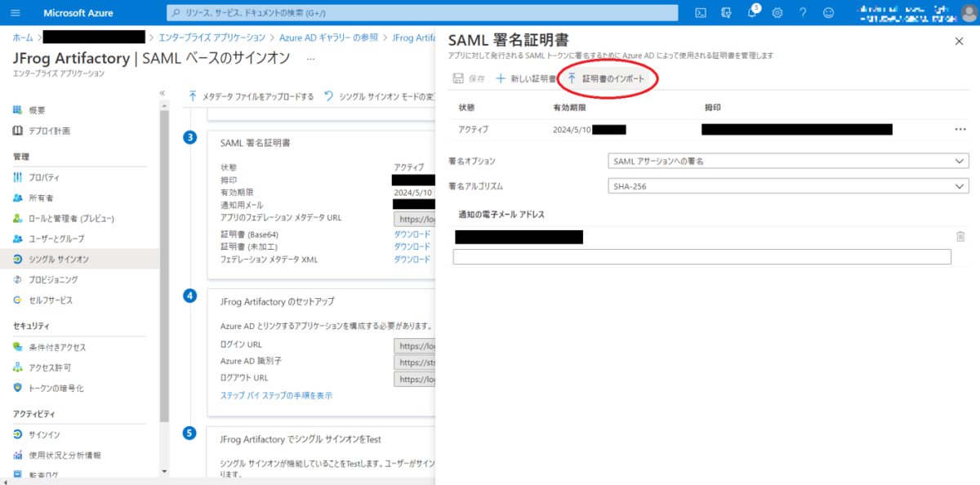Go to Azure AD ギャラリーの参照 breadcrumb
Image resolution: width=980 pixels, height=485 pixels.
[x=327, y=38]
